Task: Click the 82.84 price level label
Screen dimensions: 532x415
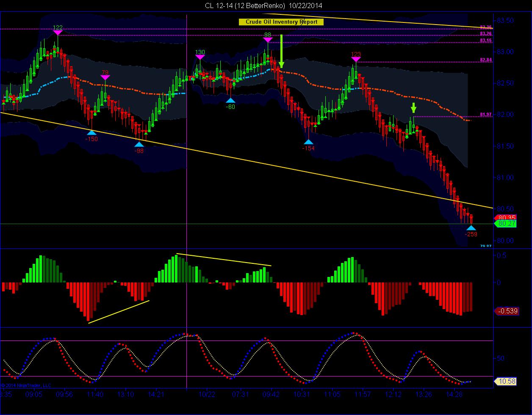Action: pos(486,60)
